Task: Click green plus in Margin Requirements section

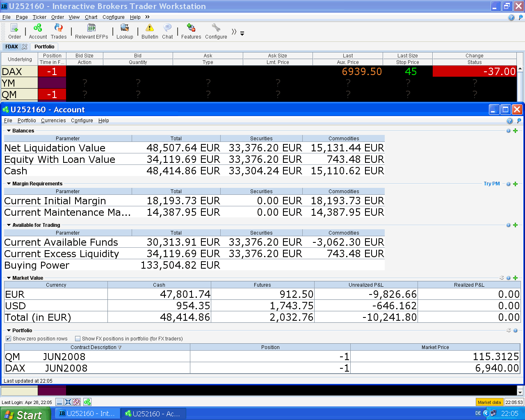Action: pos(516,184)
